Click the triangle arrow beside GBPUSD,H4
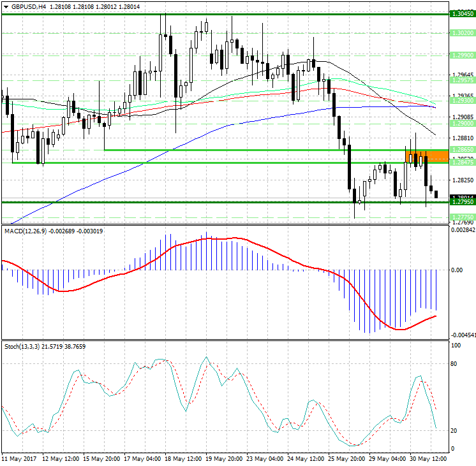Viewport: 476px width, 466px height. click(x=6, y=6)
